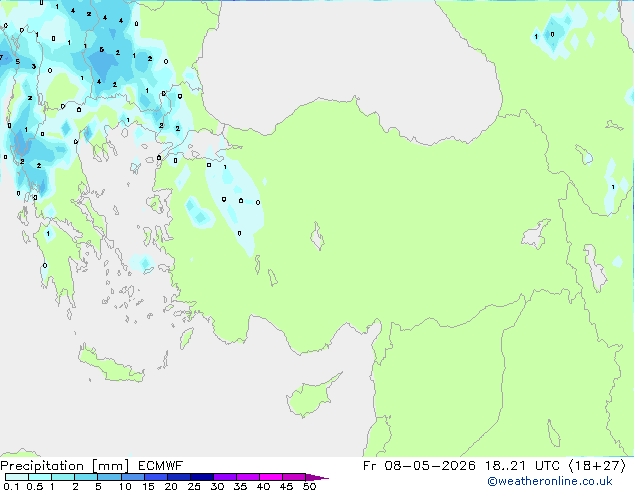Click the weatheronline.co.uk copyright link
Screen dimensions: 634x490
tap(550, 481)
